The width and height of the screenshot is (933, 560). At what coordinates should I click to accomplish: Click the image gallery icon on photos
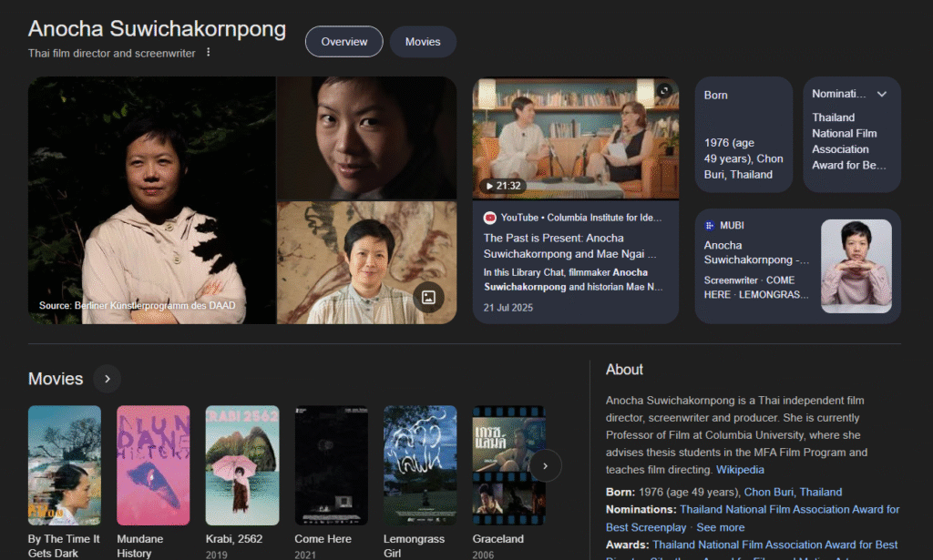click(x=428, y=297)
